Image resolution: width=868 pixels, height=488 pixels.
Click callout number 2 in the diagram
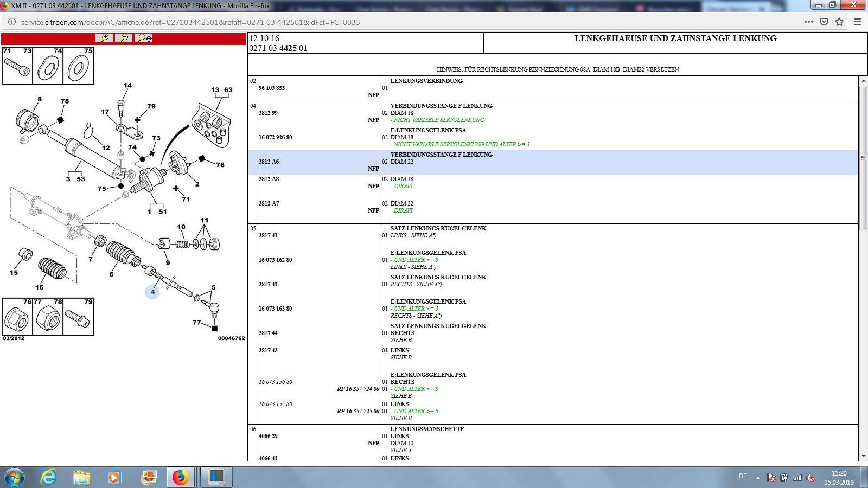click(197, 184)
